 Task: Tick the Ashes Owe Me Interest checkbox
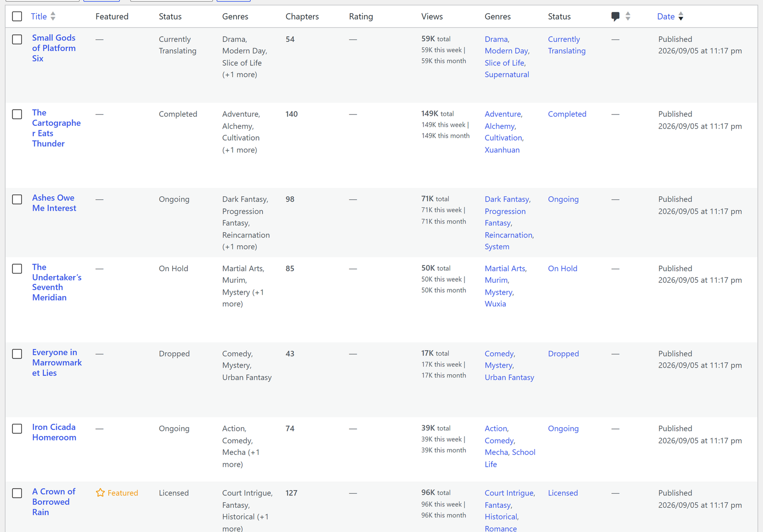pos(17,199)
